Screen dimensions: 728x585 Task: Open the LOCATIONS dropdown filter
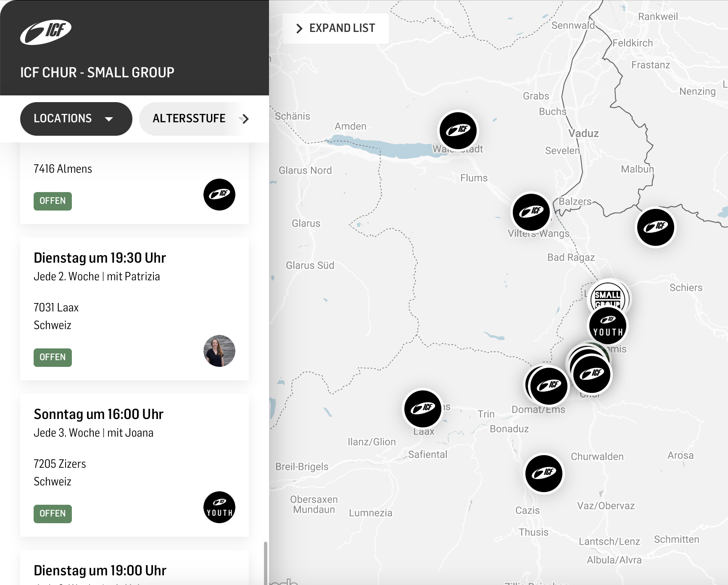point(76,119)
